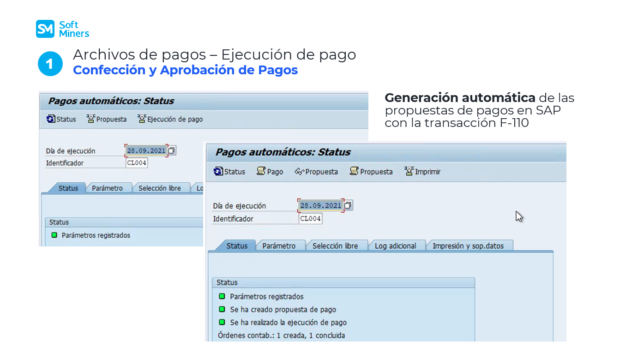Click the glasses icon for displaying Propuesta
The width and height of the screenshot is (644, 360).
coord(299,172)
